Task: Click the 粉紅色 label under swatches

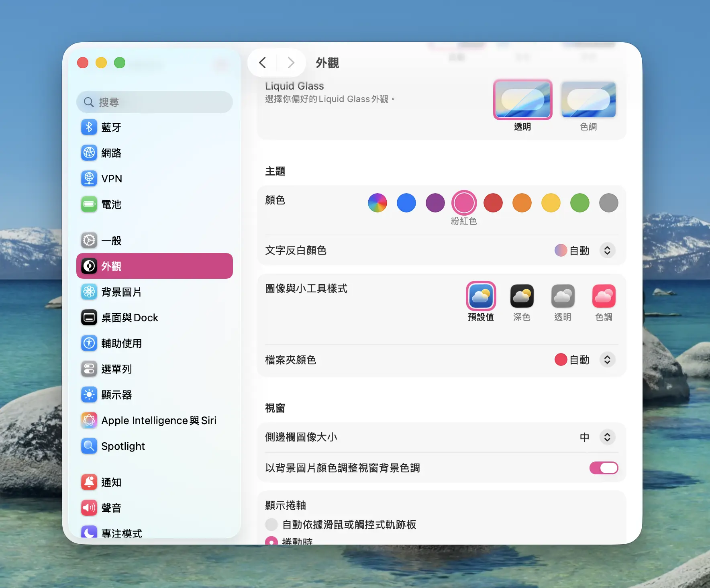Action: click(x=464, y=221)
